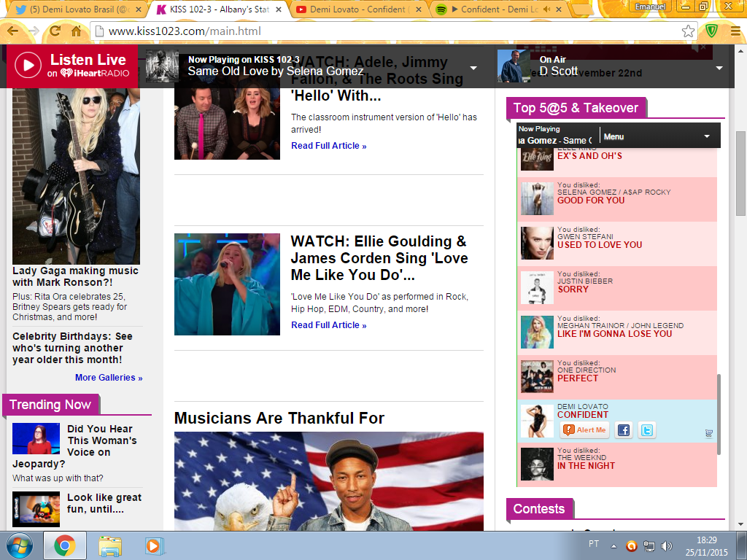Switch to the Confident Spotify tab
Image resolution: width=747 pixels, height=560 pixels.
[495, 9]
